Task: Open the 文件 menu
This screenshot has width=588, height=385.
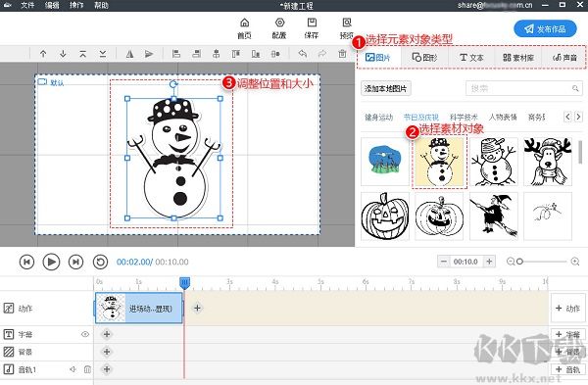Action: (27, 5)
